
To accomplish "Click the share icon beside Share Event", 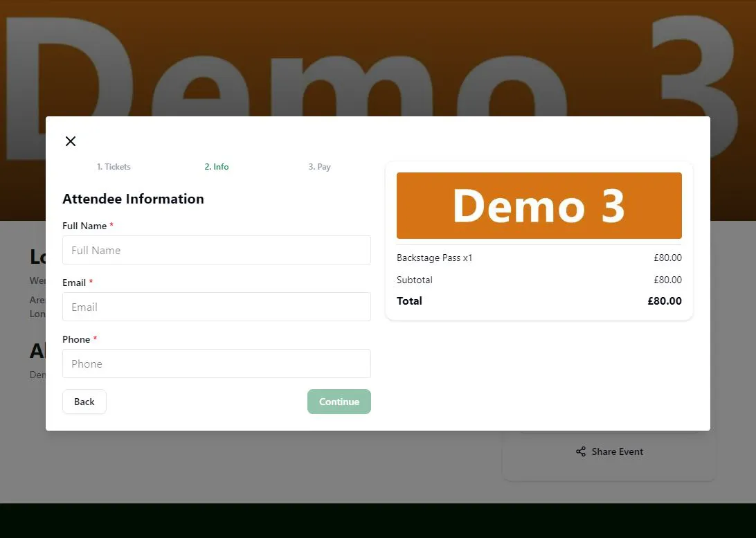I will pyautogui.click(x=581, y=451).
